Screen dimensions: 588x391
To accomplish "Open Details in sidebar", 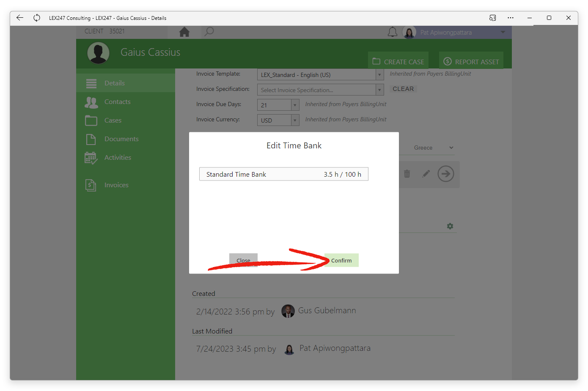I will click(126, 83).
